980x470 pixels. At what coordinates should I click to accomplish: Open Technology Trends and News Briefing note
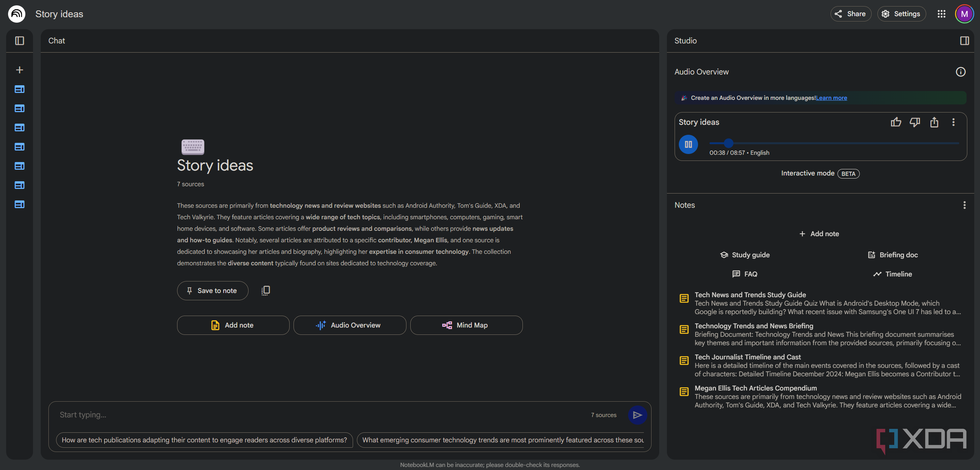click(821, 334)
